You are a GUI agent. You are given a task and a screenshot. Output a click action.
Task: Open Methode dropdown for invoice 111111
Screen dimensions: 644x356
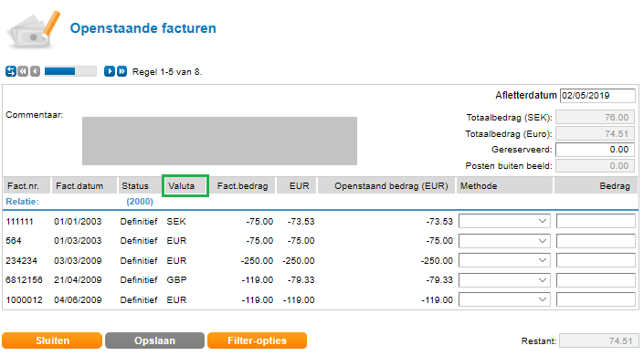(504, 221)
